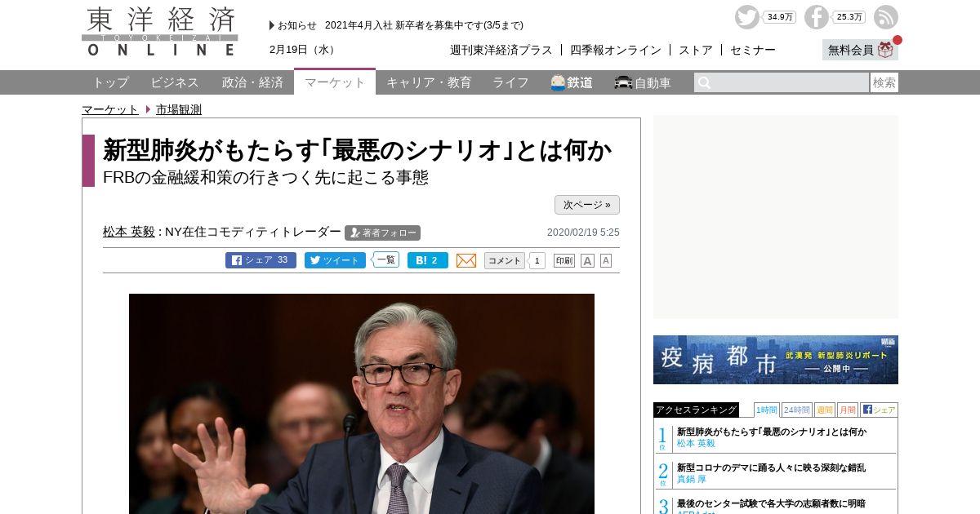
Task: Click the 自動車 car icon tab
Action: click(643, 82)
